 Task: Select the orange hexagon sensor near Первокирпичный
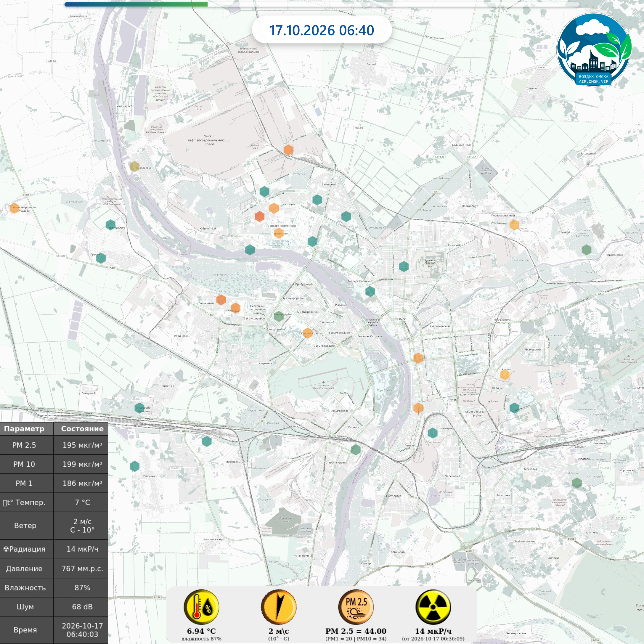tap(514, 225)
